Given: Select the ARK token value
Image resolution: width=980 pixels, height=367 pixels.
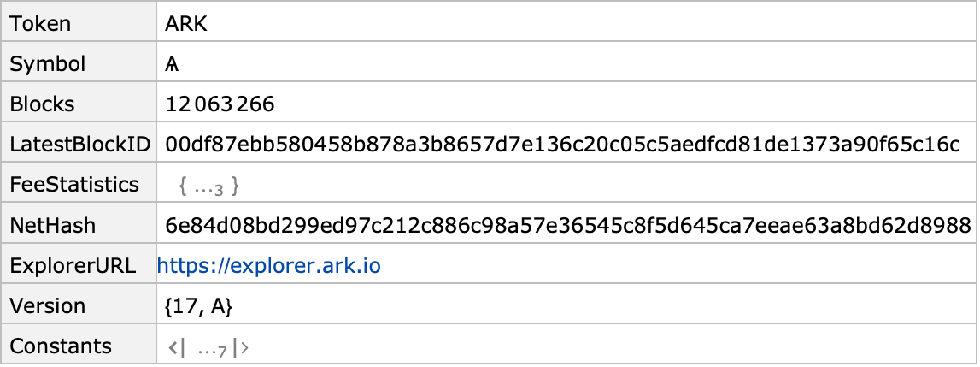Looking at the screenshot, I should point(186,24).
